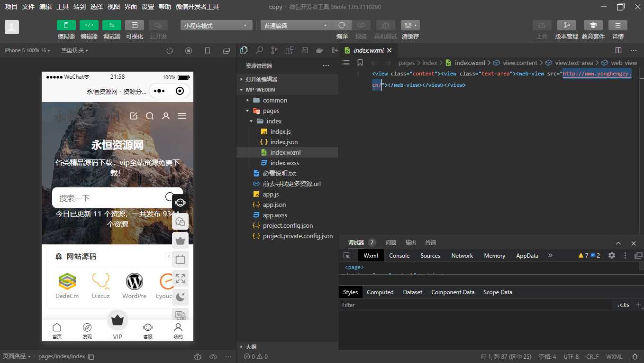Viewport: 644px width, 363px height.
Task: Select the 调试器 debugger toolbar icon
Action: pos(111,28)
